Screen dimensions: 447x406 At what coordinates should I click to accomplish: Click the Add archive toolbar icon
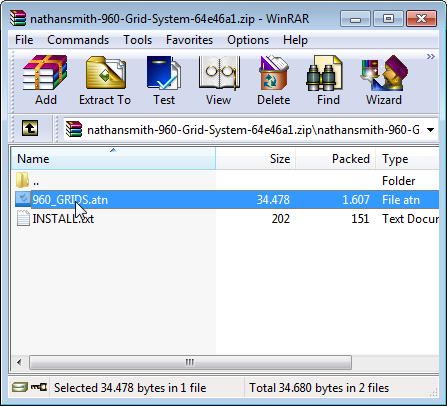coord(45,73)
